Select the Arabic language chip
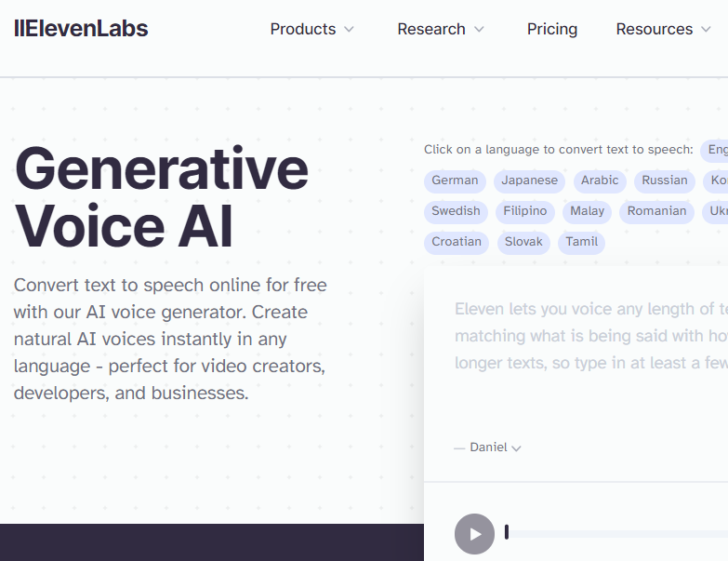The image size is (728, 561). [x=600, y=180]
